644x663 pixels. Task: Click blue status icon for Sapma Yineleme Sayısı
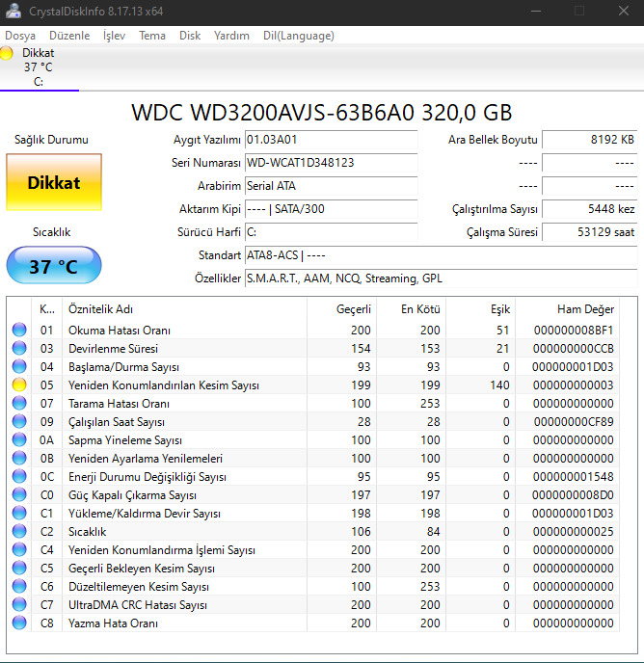pyautogui.click(x=19, y=439)
